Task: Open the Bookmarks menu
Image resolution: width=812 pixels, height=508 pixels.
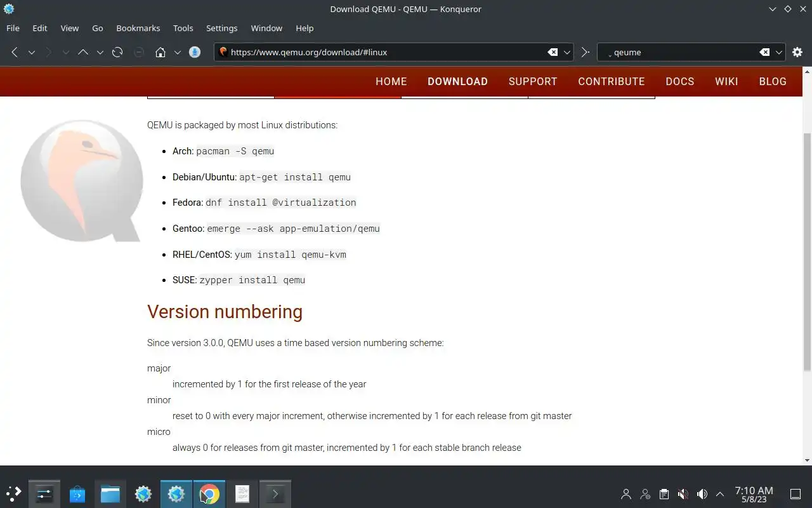Action: click(138, 28)
